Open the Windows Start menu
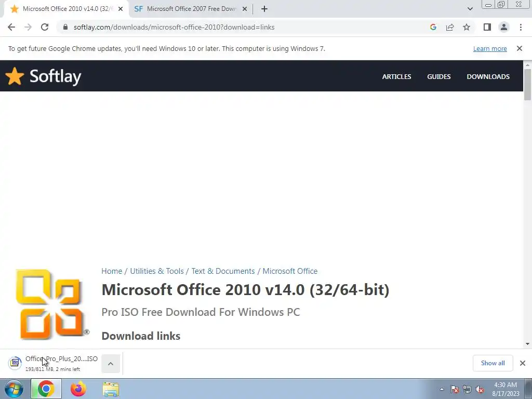The width and height of the screenshot is (532, 399). [x=14, y=389]
